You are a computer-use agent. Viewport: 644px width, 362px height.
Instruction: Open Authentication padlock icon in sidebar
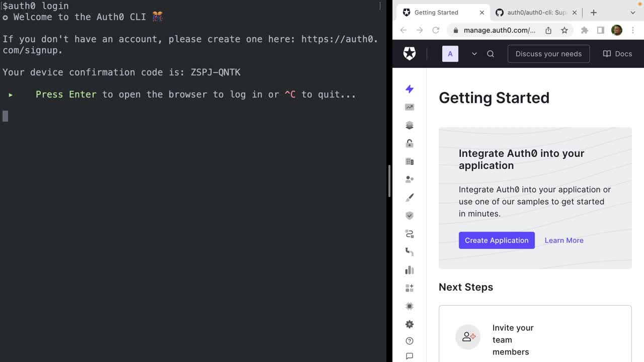tap(410, 143)
